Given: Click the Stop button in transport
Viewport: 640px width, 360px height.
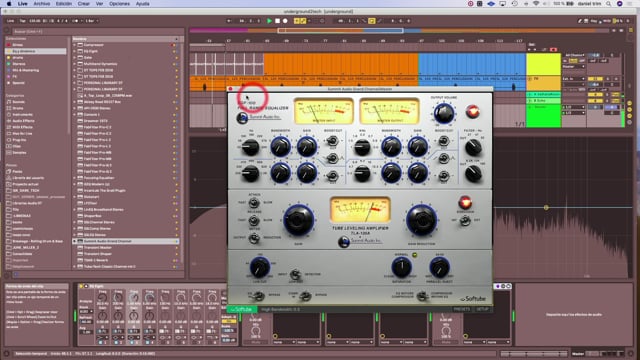Looking at the screenshot, I should pyautogui.click(x=277, y=21).
